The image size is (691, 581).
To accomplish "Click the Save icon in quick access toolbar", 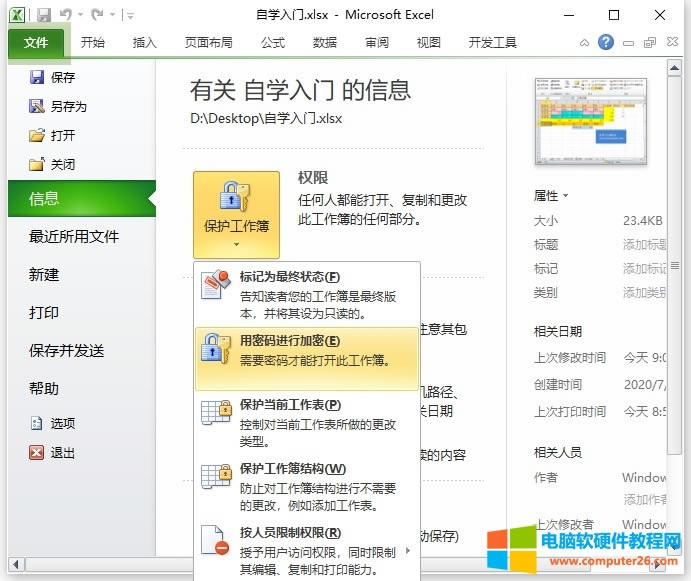I will [x=44, y=15].
